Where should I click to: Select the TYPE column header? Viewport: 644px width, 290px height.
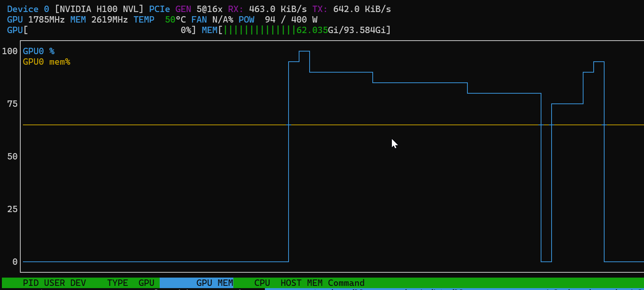click(x=118, y=283)
